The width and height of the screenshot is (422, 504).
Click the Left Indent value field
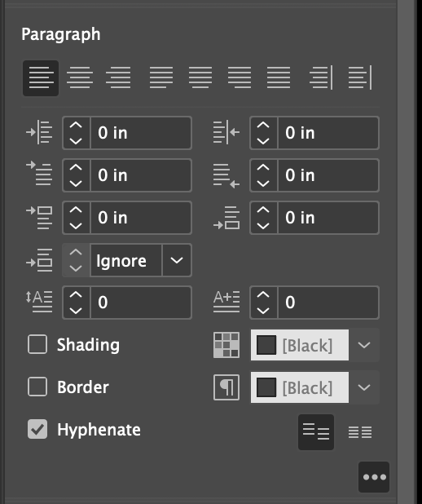(141, 133)
